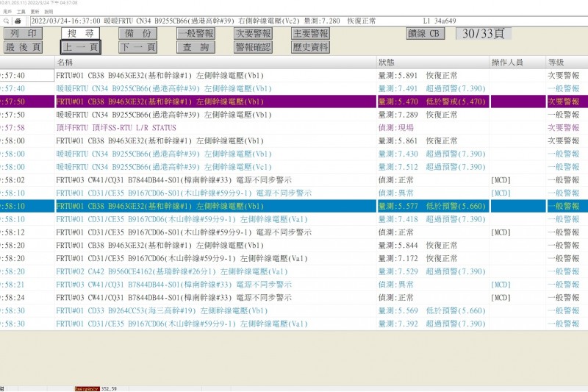Image resolution: width=588 pixels, height=392 pixels.
Task: Click the 備份 (Backup) button
Action: point(137,34)
